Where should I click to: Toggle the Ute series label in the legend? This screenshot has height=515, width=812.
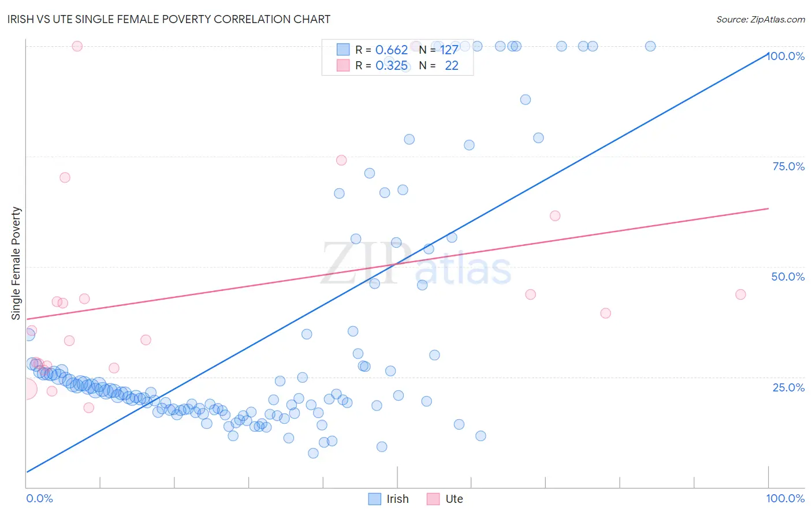(x=454, y=499)
